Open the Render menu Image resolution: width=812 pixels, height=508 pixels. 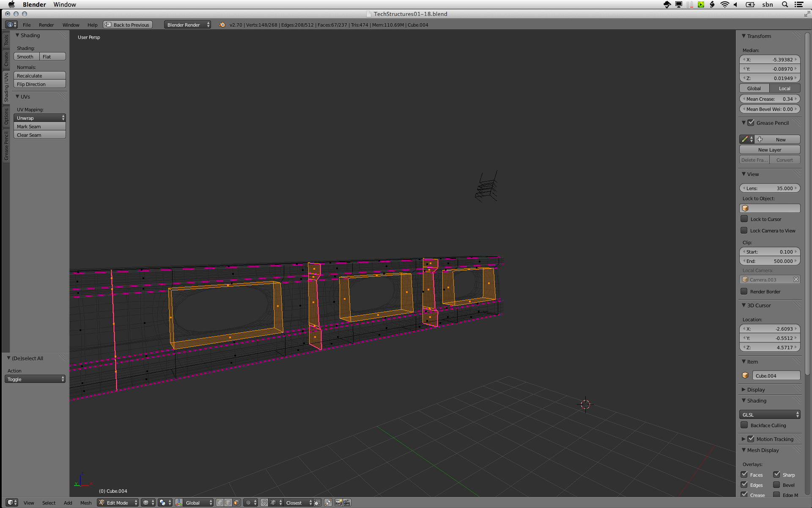click(46, 25)
